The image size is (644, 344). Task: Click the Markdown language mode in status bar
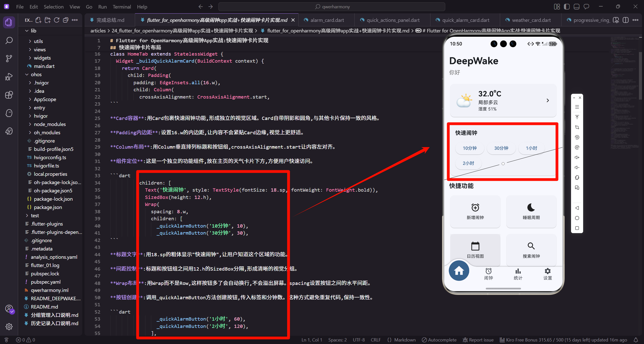pyautogui.click(x=405, y=340)
